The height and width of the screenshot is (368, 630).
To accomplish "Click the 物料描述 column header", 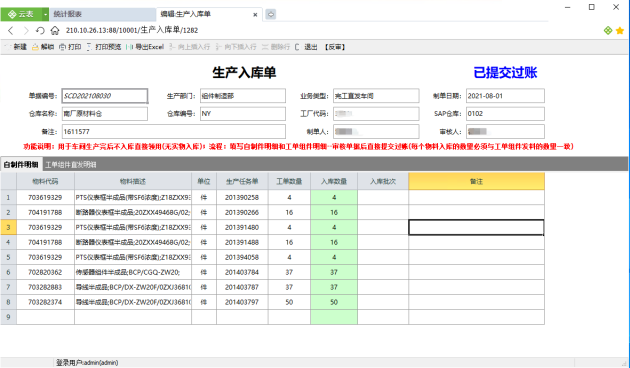I will pyautogui.click(x=133, y=182).
